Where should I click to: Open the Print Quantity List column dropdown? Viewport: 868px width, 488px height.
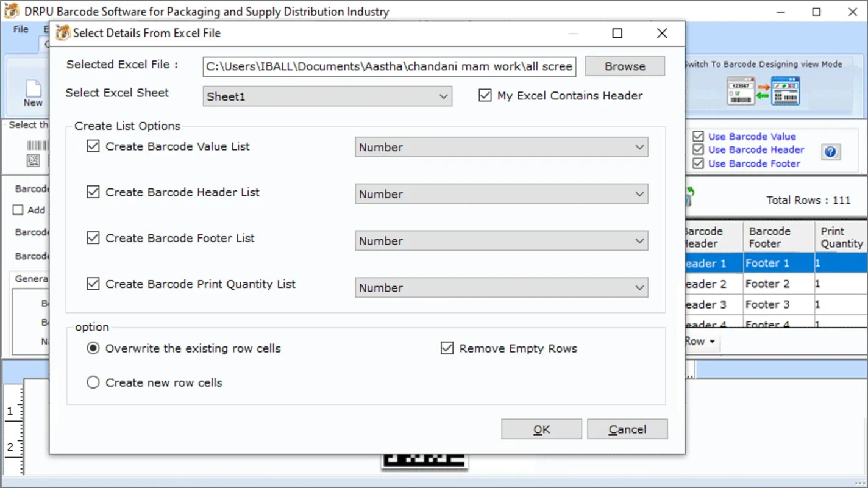coord(501,288)
